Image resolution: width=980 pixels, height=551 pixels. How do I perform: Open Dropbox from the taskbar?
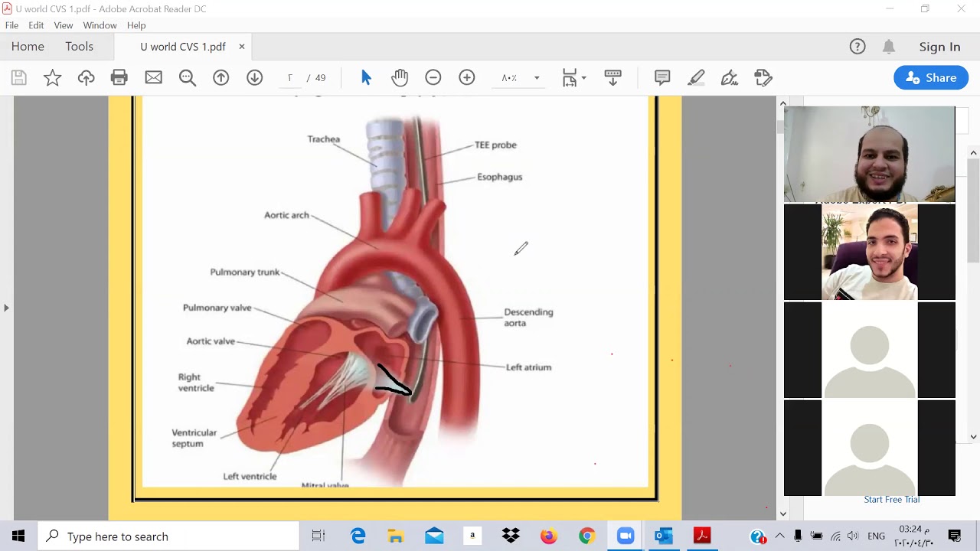511,536
